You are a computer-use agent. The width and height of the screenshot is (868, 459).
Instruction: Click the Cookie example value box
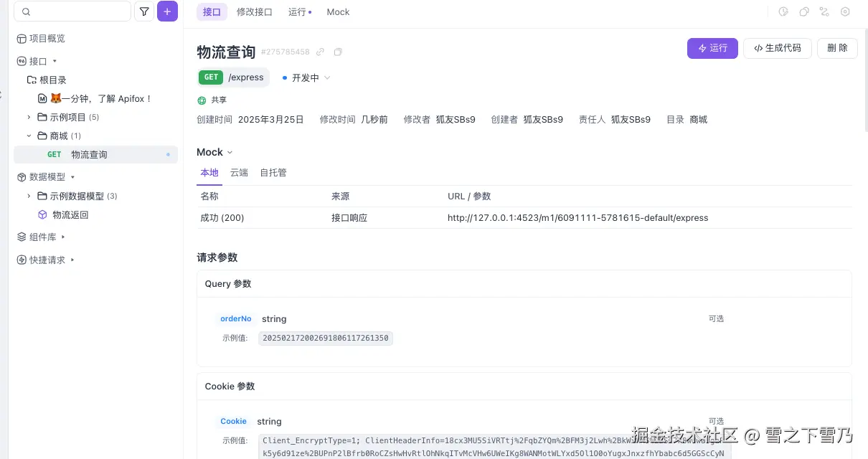click(494, 447)
